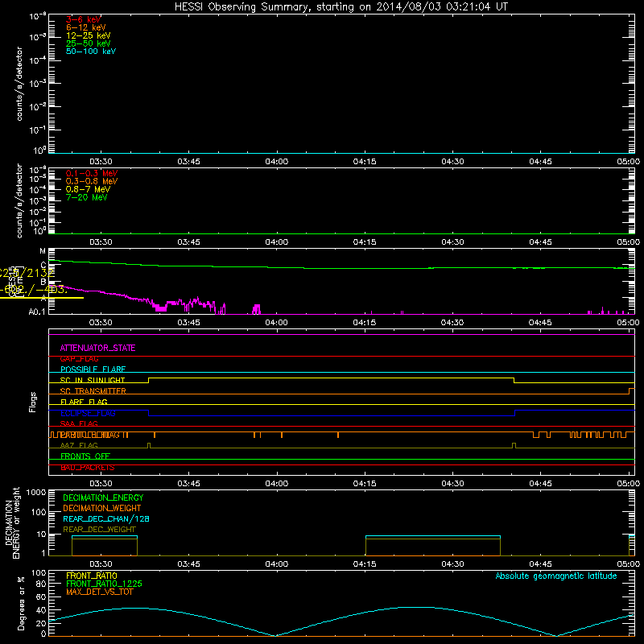This screenshot has width=644, height=644.
Task: Select the SC_TRANSMITTER flag label
Action: coord(93,391)
